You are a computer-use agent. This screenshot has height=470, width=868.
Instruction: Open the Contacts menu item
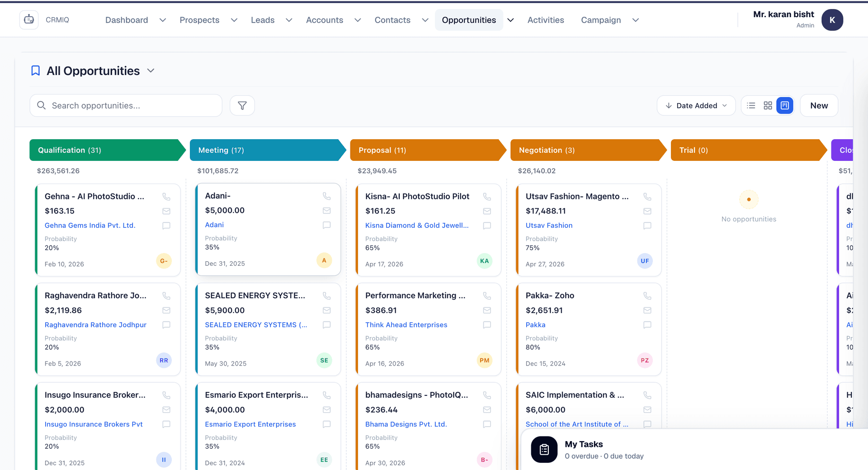pyautogui.click(x=392, y=20)
